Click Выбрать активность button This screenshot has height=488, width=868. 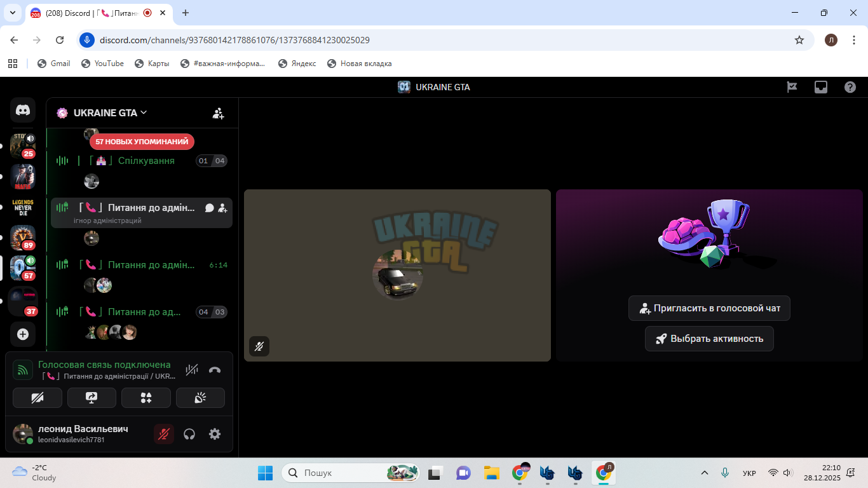[x=709, y=339]
